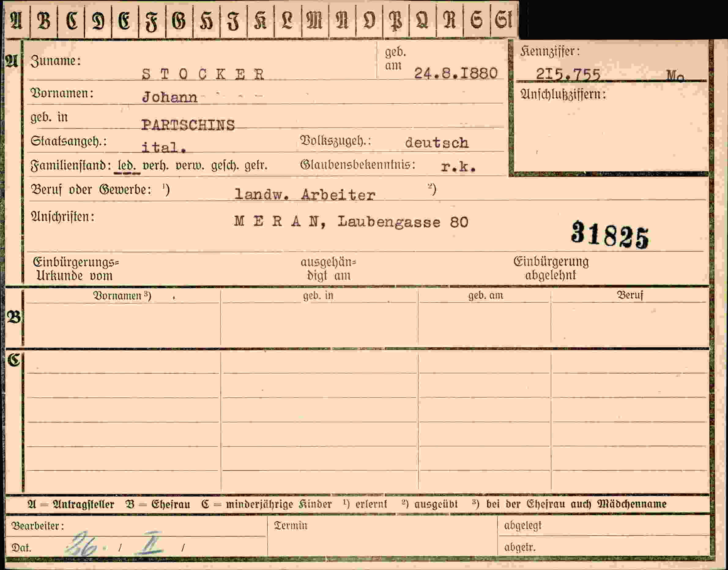Screen dimensions: 728x570
Task: Click the birth date 24.8.1880
Action: [x=456, y=73]
